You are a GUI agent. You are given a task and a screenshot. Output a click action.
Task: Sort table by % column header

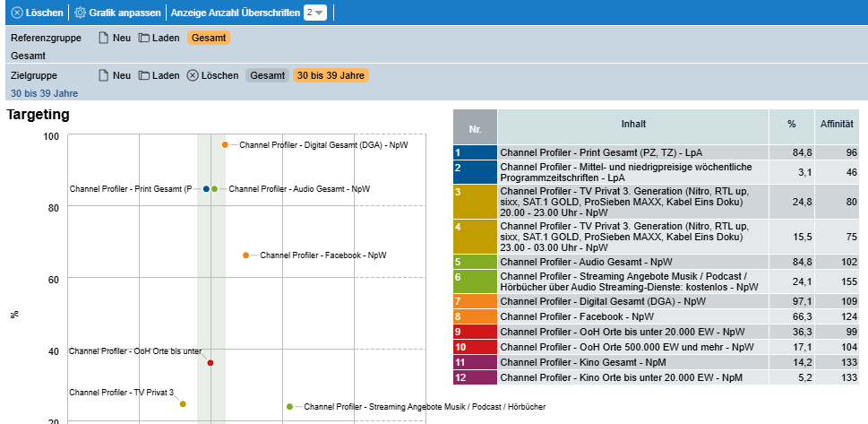[791, 124]
